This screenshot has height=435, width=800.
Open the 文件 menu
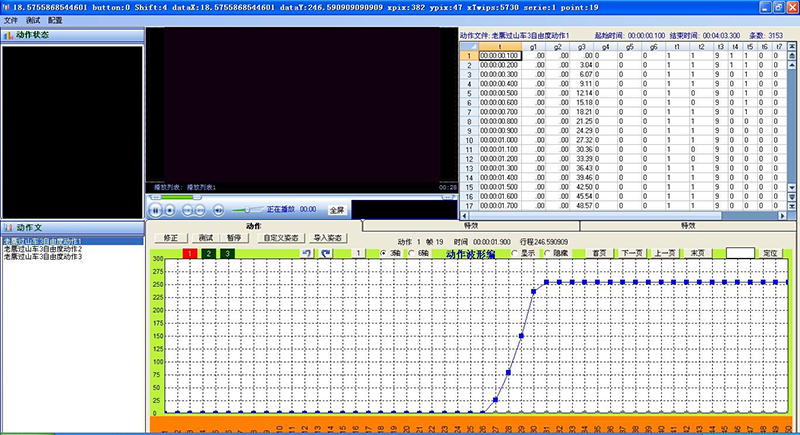pyautogui.click(x=11, y=20)
